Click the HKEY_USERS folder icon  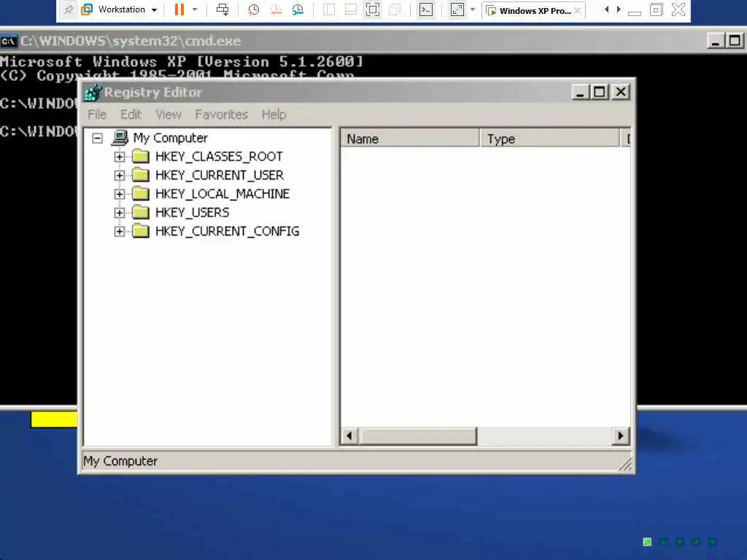(141, 212)
